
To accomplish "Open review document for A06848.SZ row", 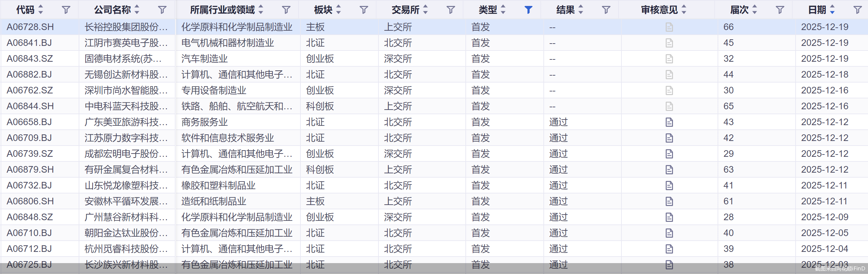I will [669, 217].
